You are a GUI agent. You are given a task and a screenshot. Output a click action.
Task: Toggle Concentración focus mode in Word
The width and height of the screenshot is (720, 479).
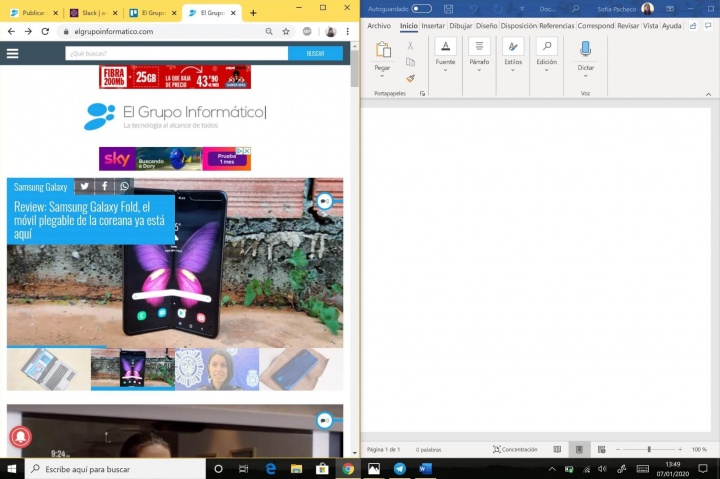[x=515, y=449]
